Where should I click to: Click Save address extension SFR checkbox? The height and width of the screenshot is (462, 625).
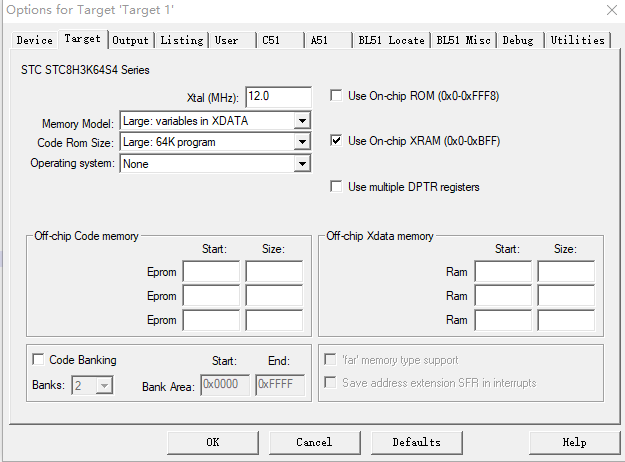[330, 382]
